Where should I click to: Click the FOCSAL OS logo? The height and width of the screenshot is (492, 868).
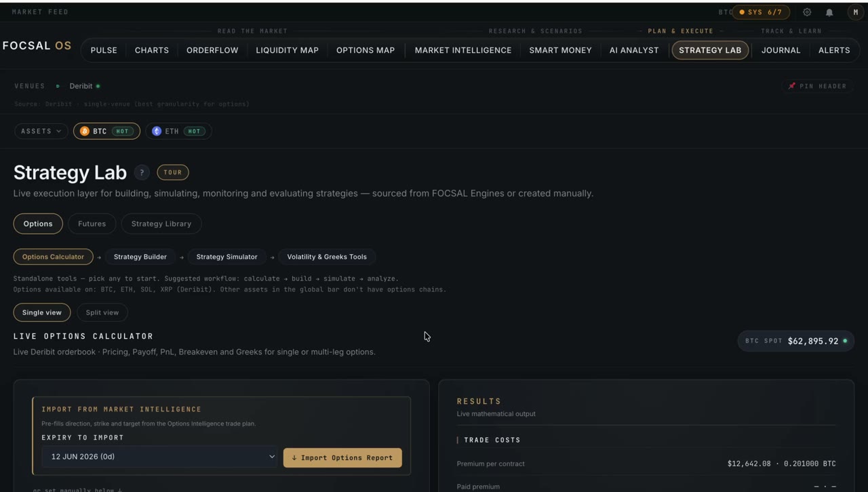coord(37,46)
